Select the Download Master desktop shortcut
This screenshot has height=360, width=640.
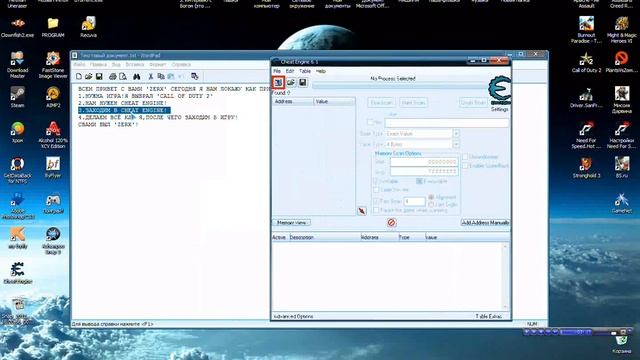(x=17, y=64)
